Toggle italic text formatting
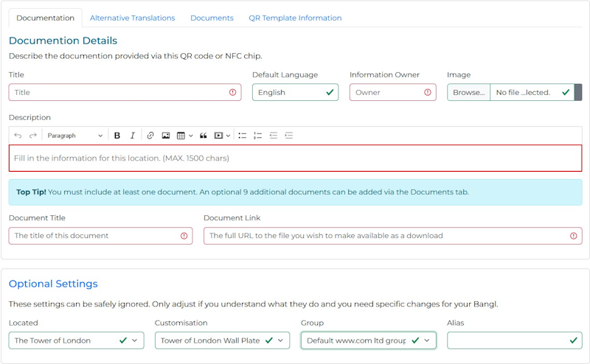The image size is (590, 364). (x=133, y=136)
